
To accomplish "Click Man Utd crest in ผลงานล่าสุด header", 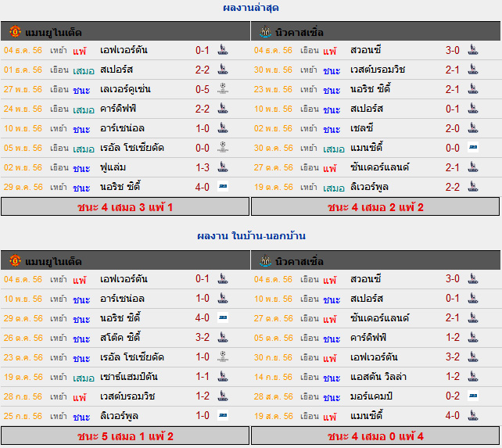I will click(15, 31).
